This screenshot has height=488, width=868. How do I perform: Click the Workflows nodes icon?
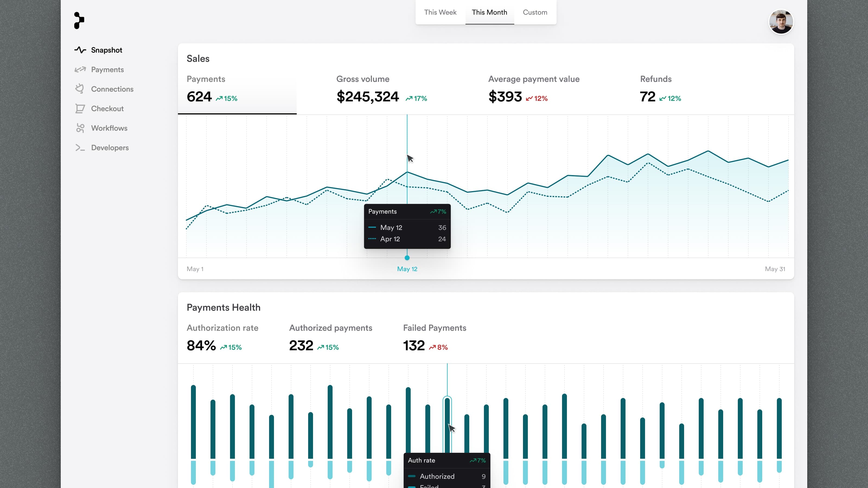click(x=80, y=128)
